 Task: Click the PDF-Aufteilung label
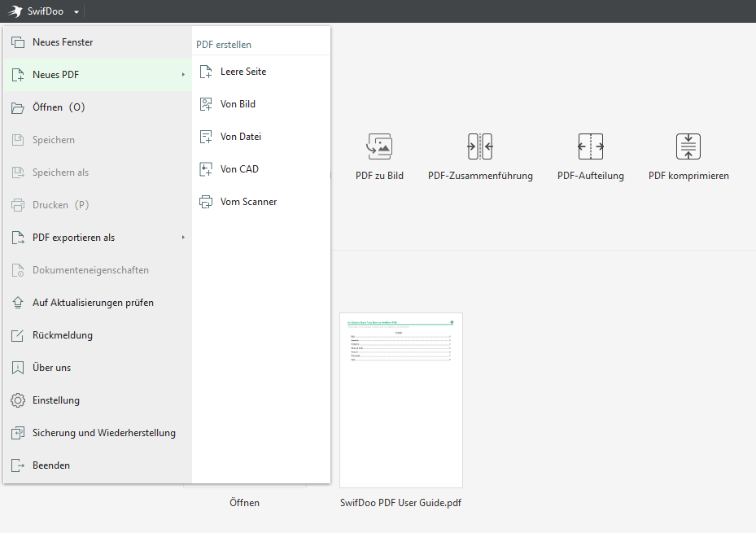(x=591, y=176)
